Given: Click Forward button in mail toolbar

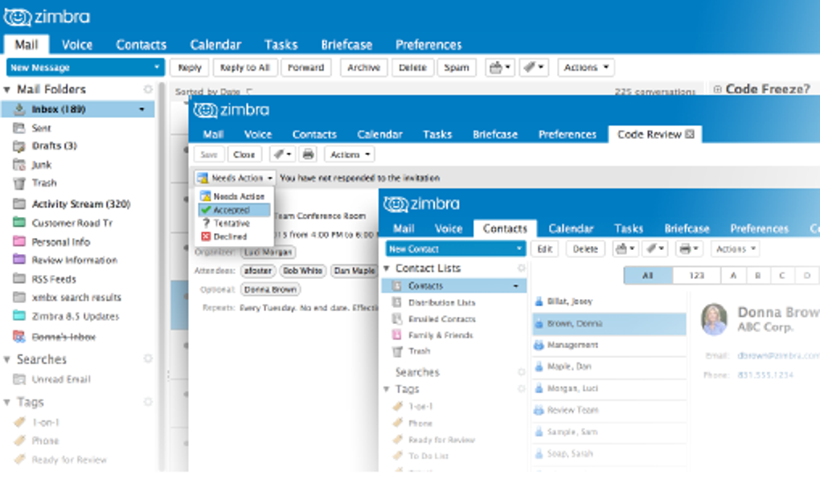Looking at the screenshot, I should [306, 68].
